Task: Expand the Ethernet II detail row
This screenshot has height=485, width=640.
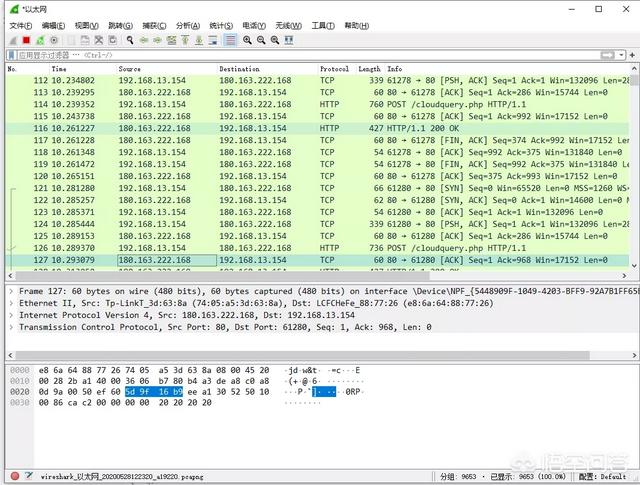Action: (11, 303)
